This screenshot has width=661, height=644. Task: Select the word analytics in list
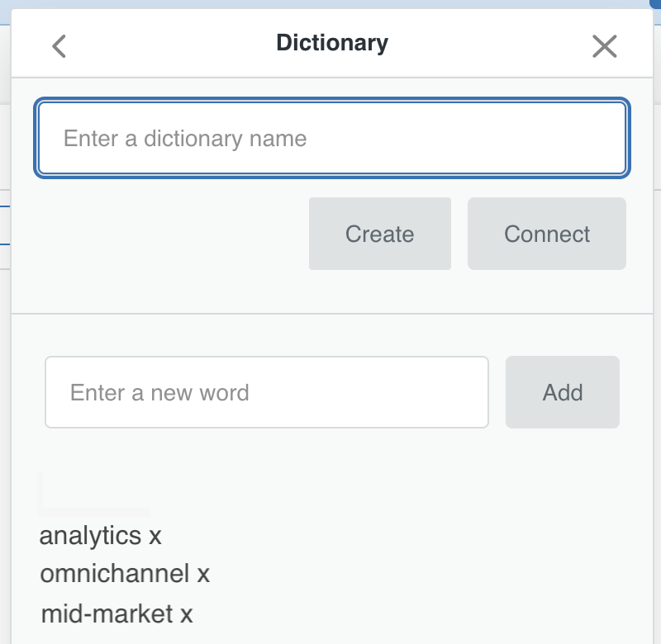[90, 537]
